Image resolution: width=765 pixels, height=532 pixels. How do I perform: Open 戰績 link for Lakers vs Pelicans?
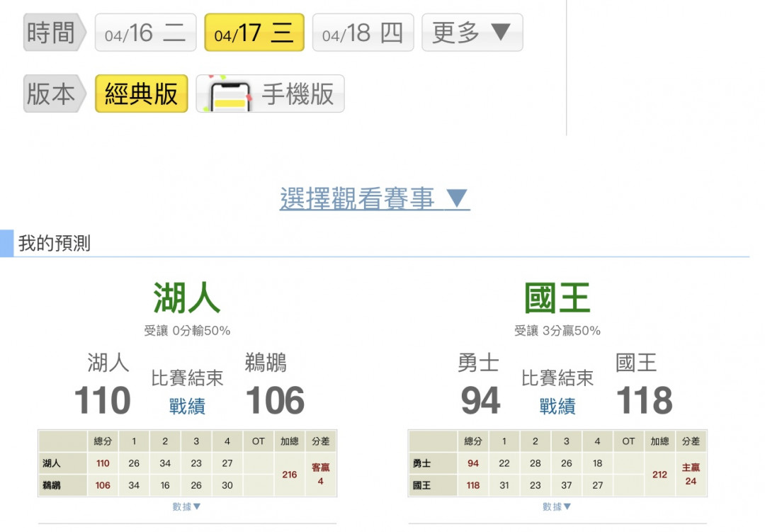pos(187,406)
